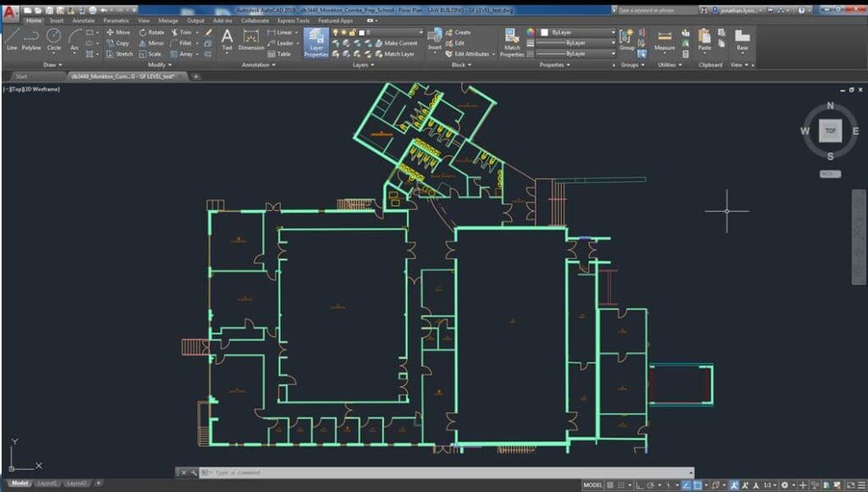Open the Layer Properties manager
Viewport: 868px width, 492px height.
pyautogui.click(x=316, y=42)
